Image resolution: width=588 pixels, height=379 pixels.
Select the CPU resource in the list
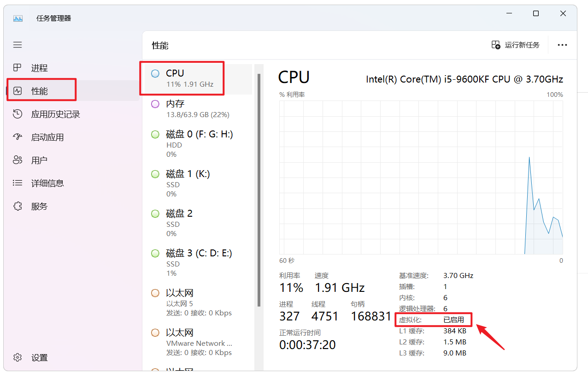tap(198, 78)
